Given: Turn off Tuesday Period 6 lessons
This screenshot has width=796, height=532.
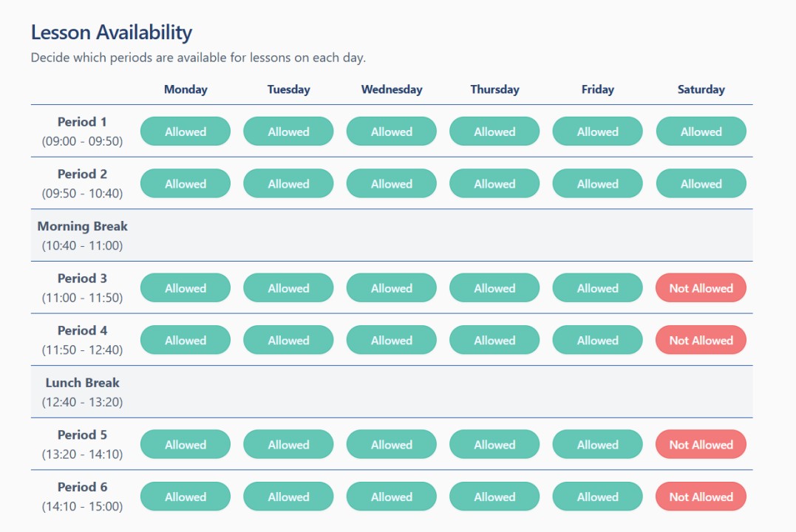Looking at the screenshot, I should [288, 497].
